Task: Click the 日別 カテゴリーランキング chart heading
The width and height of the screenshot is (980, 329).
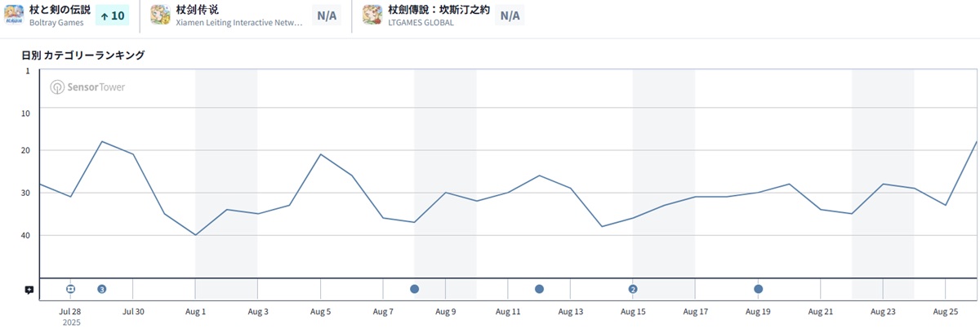Action: 83,55
